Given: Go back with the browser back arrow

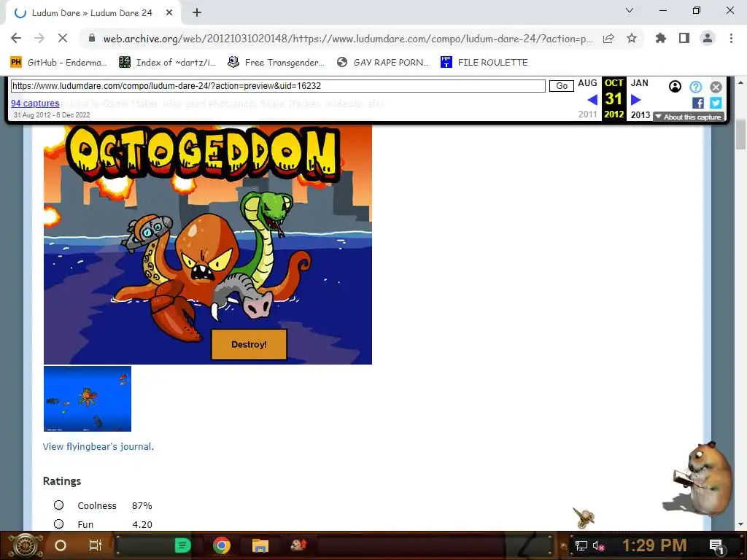Looking at the screenshot, I should (16, 38).
